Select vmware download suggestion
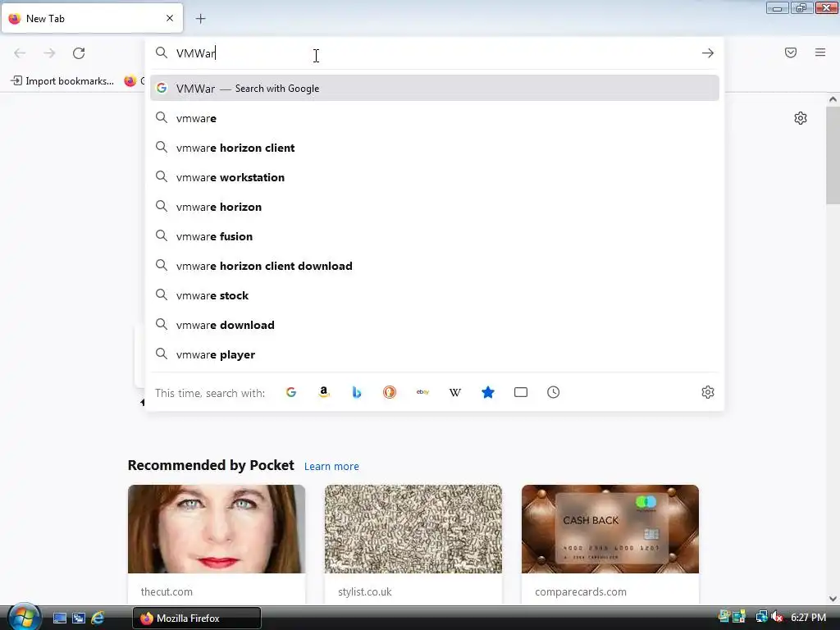Screen dimensions: 840x630 click(435, 325)
